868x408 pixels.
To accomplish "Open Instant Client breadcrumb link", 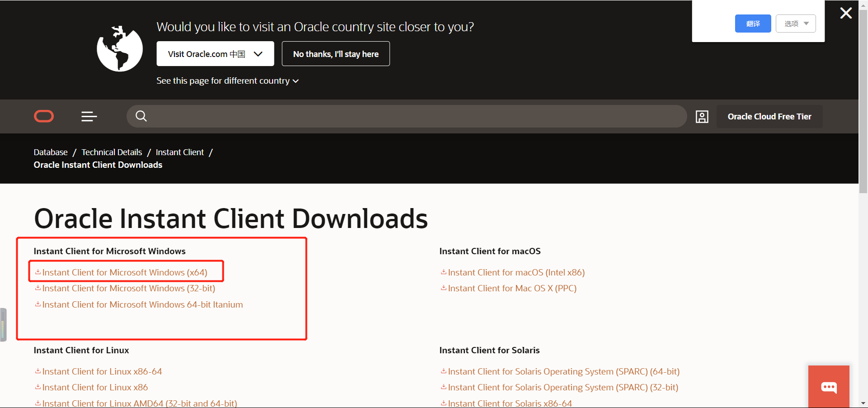I will (180, 152).
